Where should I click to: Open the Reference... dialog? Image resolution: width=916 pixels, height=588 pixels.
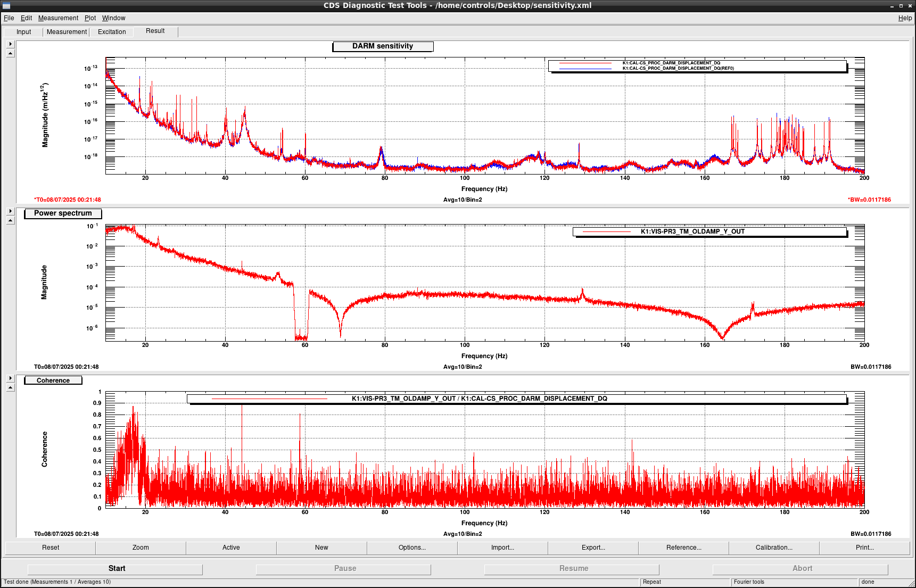coord(683,548)
